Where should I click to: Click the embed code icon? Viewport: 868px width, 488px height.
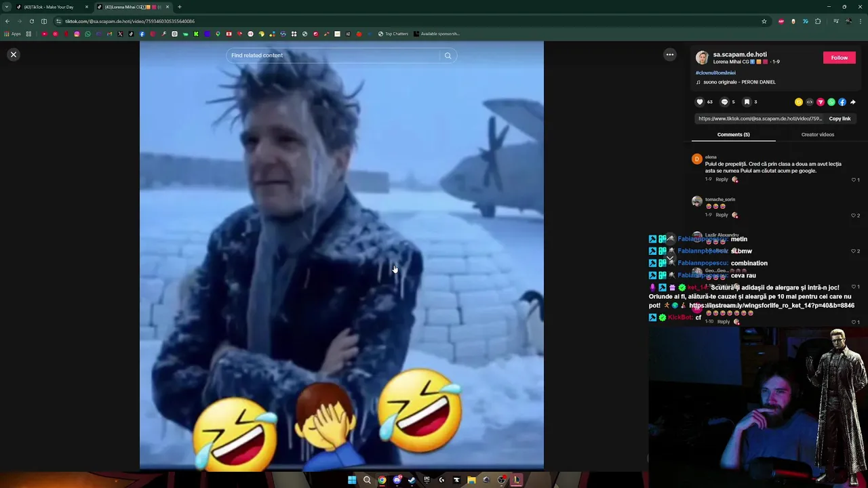click(810, 102)
